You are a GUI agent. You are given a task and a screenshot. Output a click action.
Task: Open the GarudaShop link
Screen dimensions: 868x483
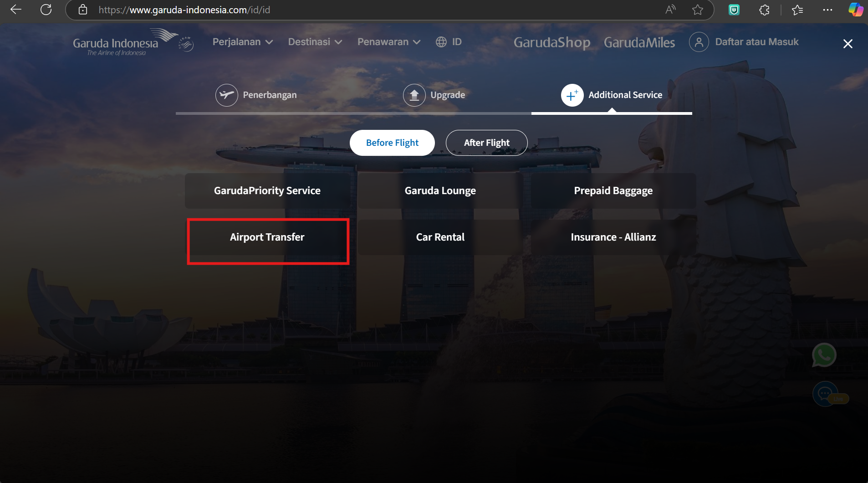(552, 42)
